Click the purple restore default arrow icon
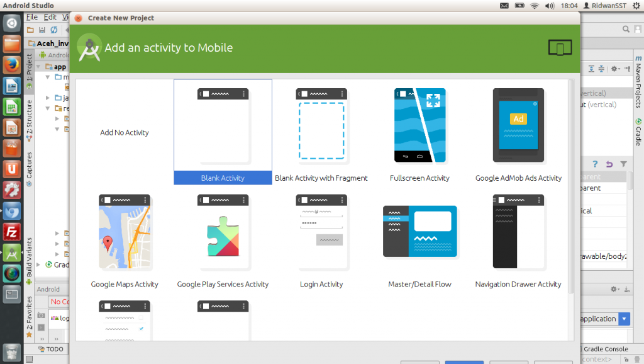Image resolution: width=644 pixels, height=364 pixels. click(x=609, y=164)
